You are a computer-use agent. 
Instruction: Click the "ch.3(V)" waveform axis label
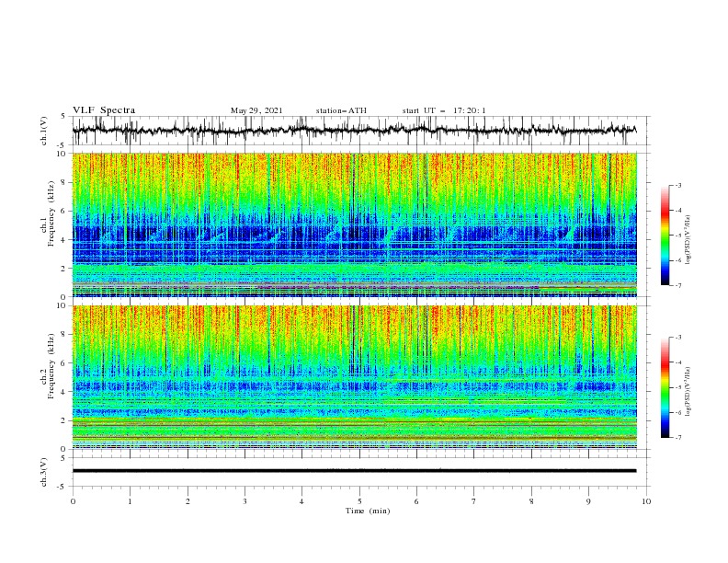point(44,472)
